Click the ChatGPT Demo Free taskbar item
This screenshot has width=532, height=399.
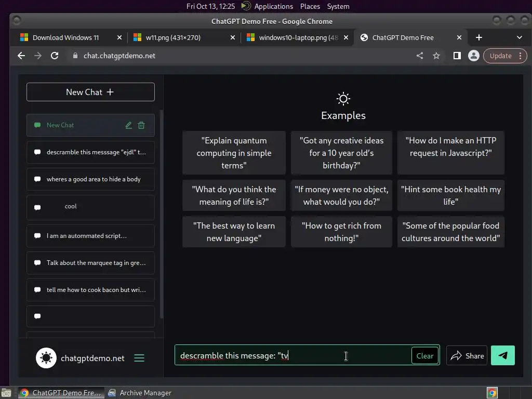(61, 393)
